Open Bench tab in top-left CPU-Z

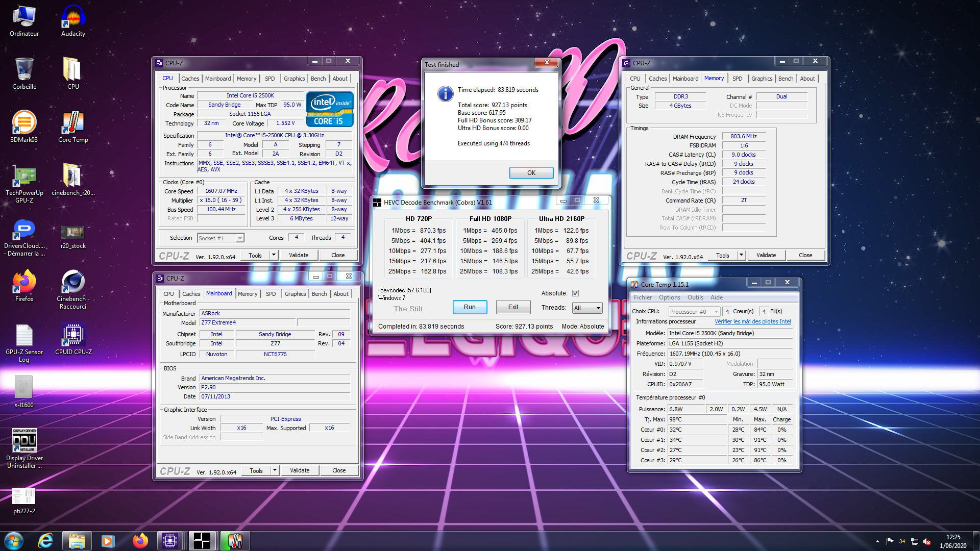point(318,79)
